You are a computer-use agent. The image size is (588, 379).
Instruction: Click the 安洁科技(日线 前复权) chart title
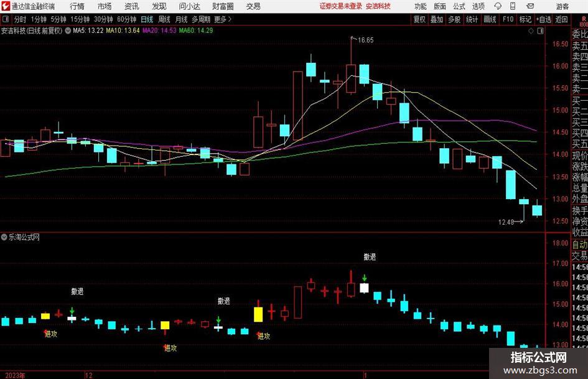(x=32, y=30)
